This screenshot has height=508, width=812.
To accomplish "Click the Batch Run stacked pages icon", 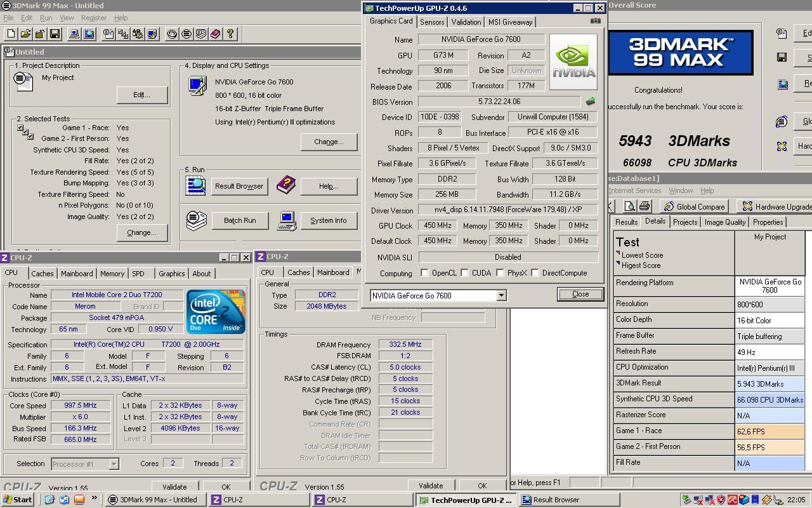I will coord(196,220).
